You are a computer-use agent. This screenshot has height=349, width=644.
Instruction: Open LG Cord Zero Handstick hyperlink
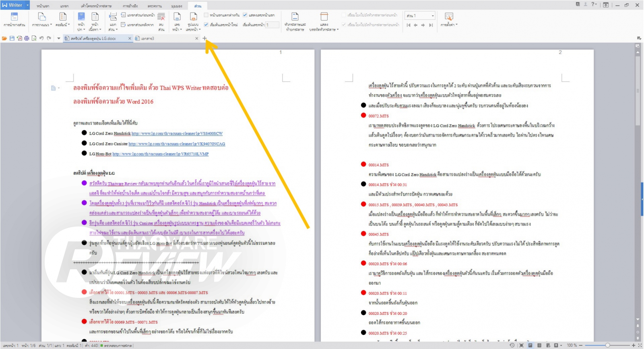coord(177,133)
